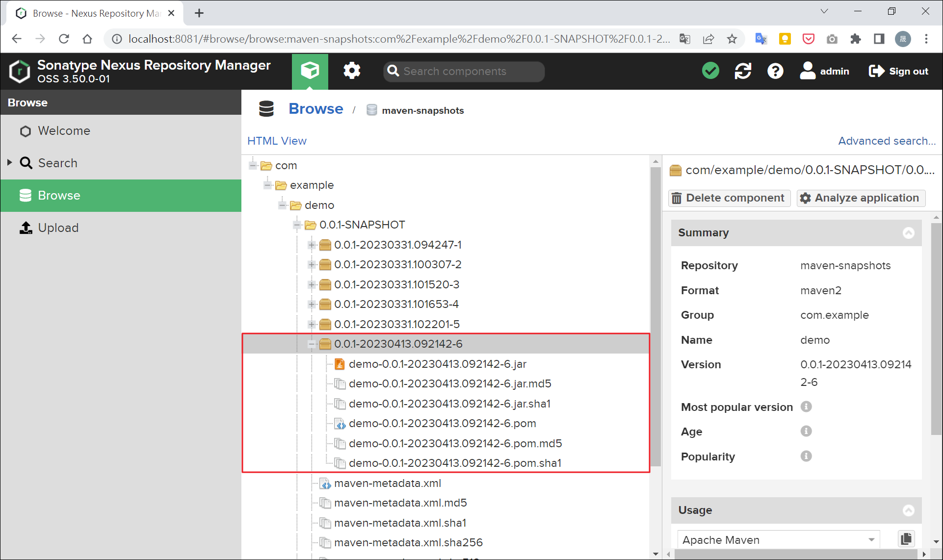
Task: Open the Apache Maven format dropdown
Action: click(872, 539)
